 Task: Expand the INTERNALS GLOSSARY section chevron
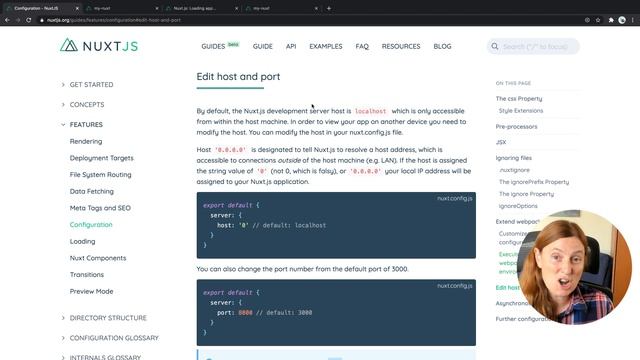(x=63, y=357)
